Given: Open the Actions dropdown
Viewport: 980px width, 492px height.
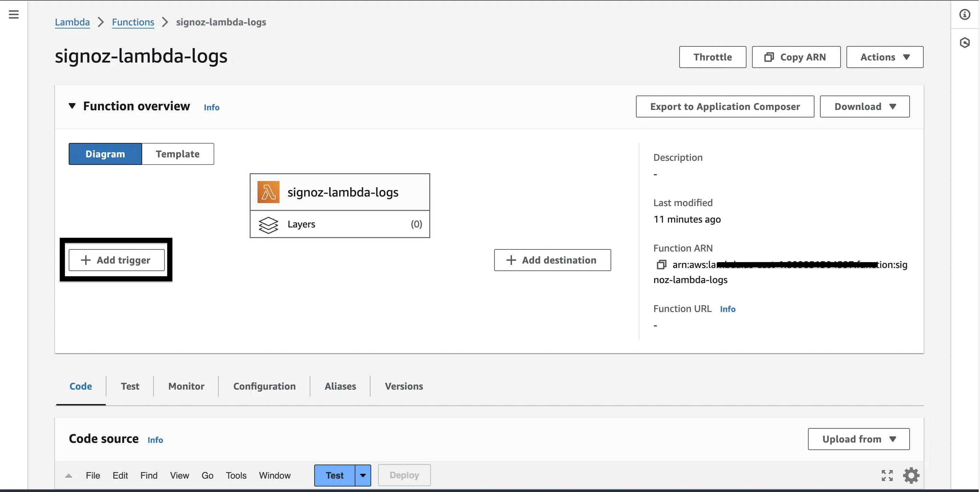Looking at the screenshot, I should [x=885, y=57].
